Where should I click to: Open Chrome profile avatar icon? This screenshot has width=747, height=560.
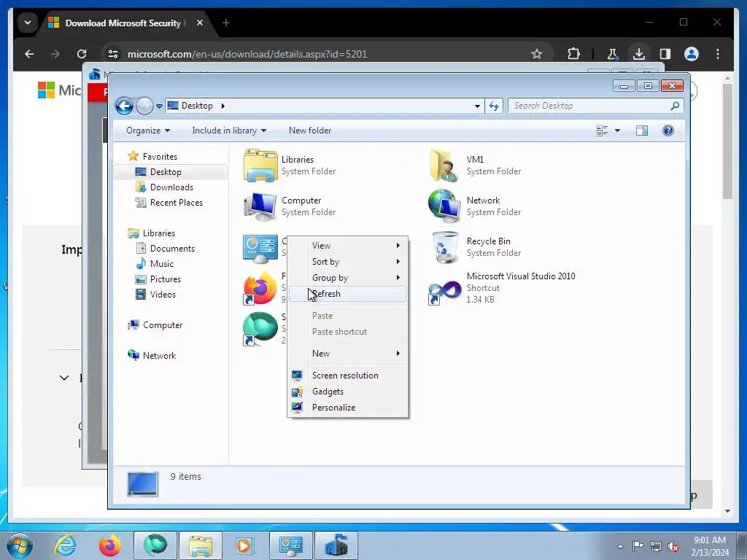point(692,54)
